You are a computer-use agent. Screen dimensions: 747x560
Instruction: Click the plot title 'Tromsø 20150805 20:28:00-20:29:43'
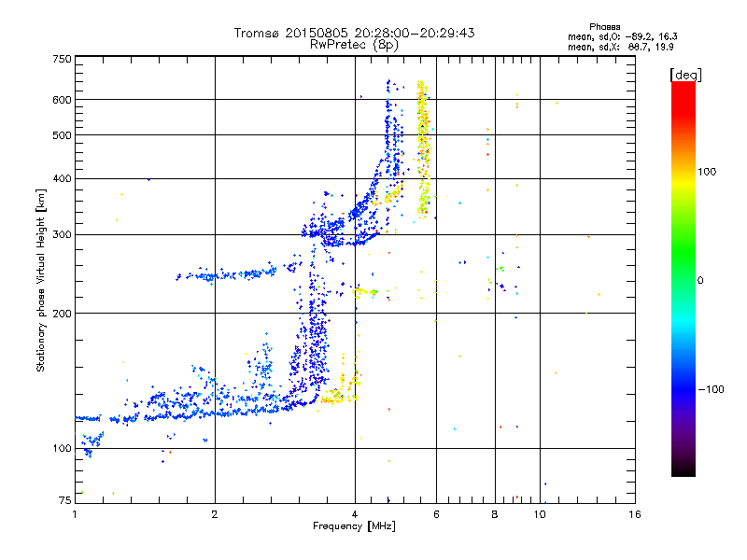(x=355, y=33)
